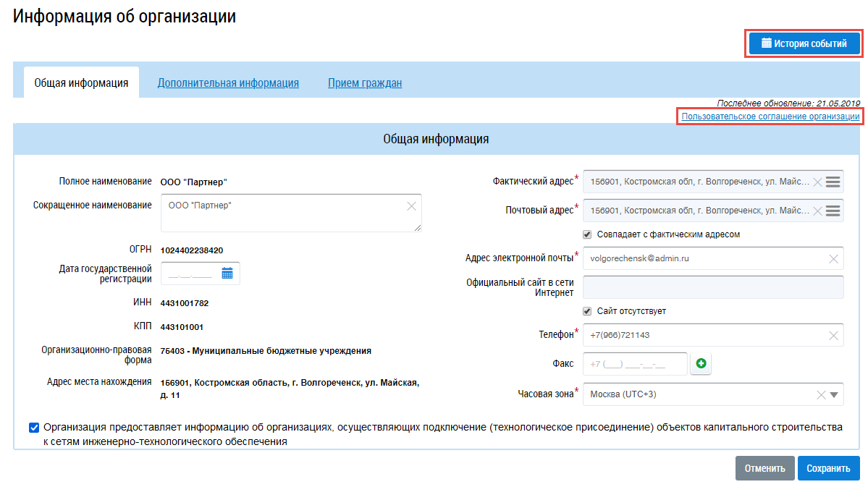The image size is (868, 487).
Task: Open the 'Прием граждан' tab
Action: click(x=365, y=82)
